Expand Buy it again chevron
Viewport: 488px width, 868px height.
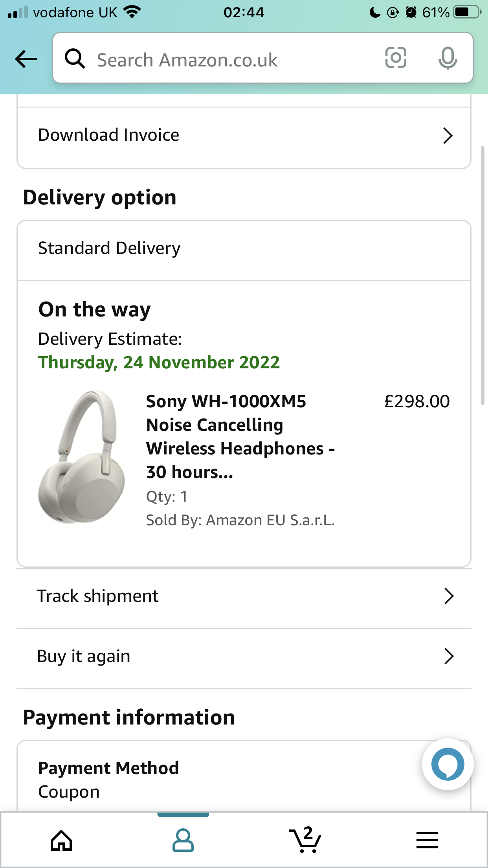point(449,656)
